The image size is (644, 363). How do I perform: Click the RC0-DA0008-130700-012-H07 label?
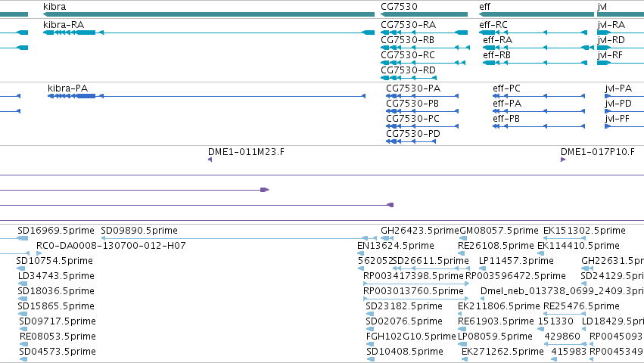click(111, 246)
